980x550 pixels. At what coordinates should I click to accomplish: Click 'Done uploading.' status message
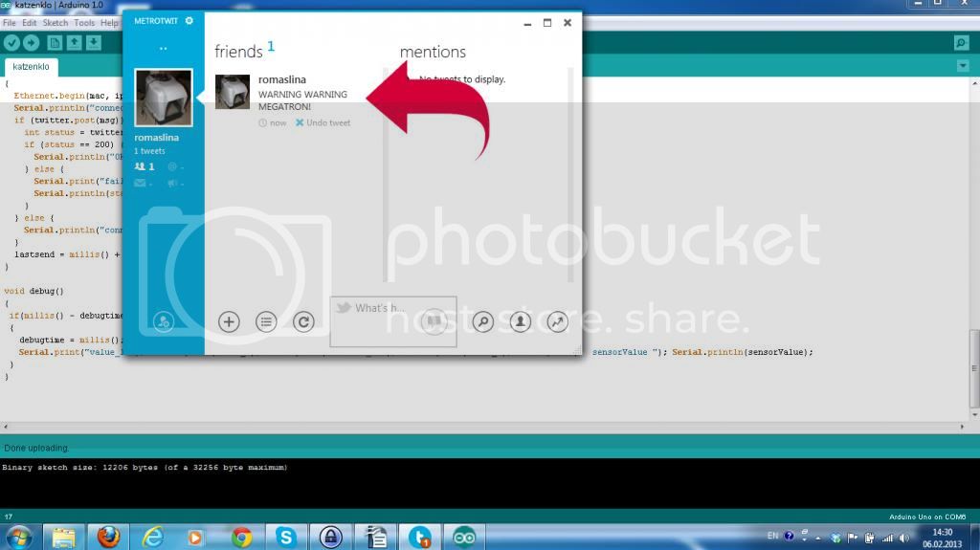pyautogui.click(x=36, y=448)
